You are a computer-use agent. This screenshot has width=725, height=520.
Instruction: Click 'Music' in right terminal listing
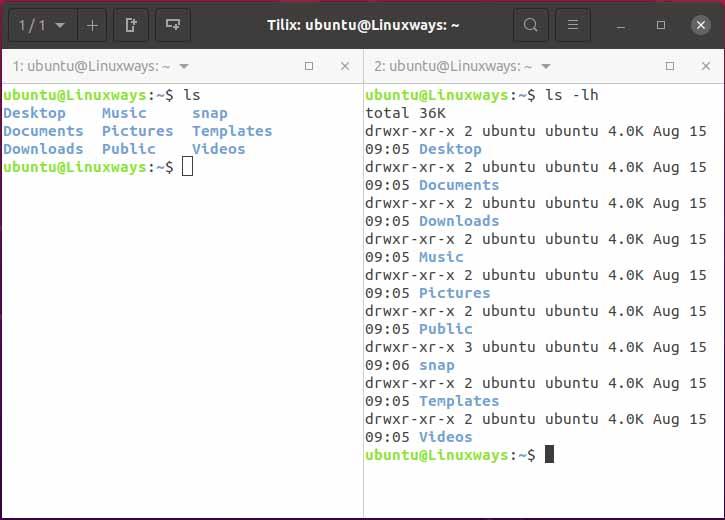coord(441,257)
